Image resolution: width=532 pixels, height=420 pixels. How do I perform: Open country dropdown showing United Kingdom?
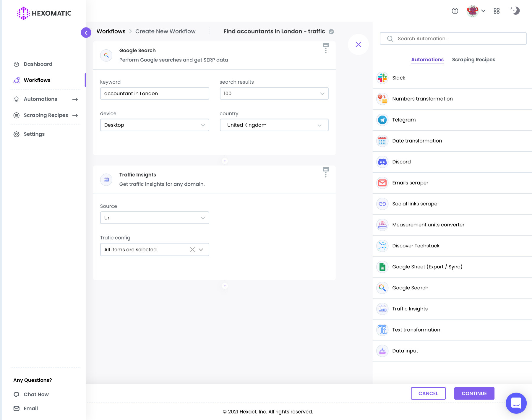point(274,125)
